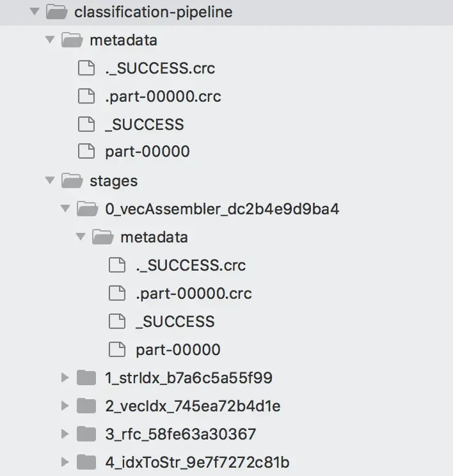Expand the 4_idxToStr_9e7f7272c81b folder arrow

(x=65, y=462)
